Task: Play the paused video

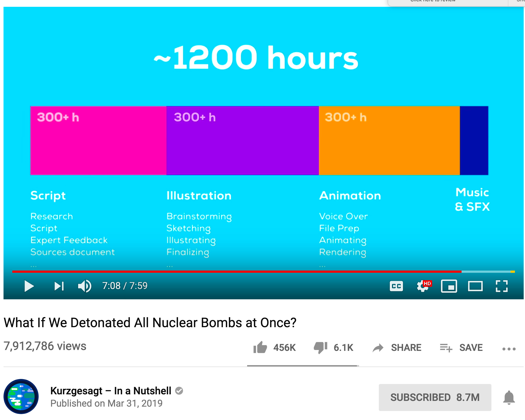Action: (x=29, y=286)
